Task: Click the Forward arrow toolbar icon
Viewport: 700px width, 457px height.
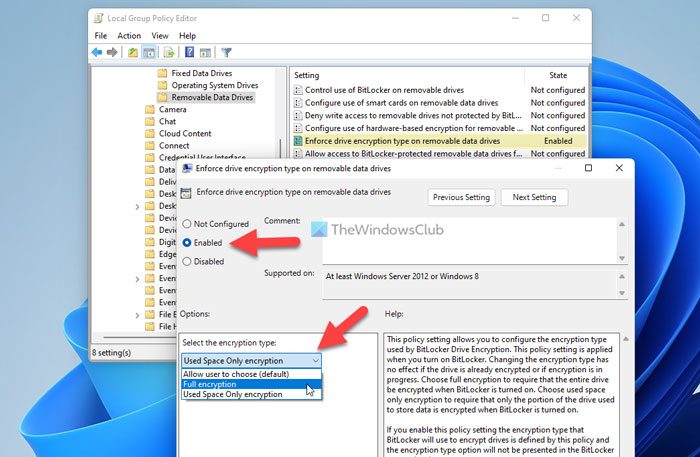Action: 112,52
